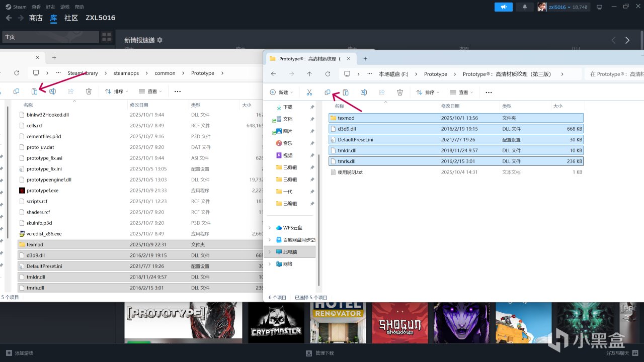Click the share icon in the left Explorer toolbar

pyautogui.click(x=70, y=92)
